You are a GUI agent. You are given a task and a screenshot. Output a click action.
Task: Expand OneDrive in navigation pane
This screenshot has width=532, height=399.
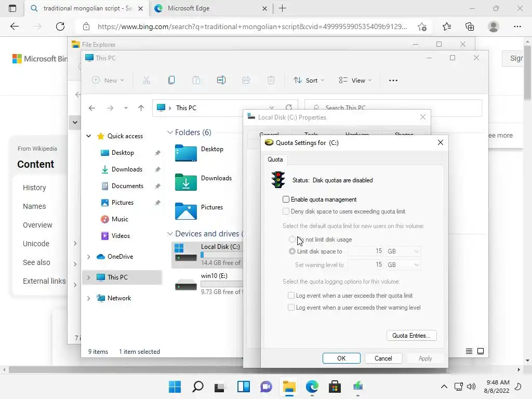88,257
